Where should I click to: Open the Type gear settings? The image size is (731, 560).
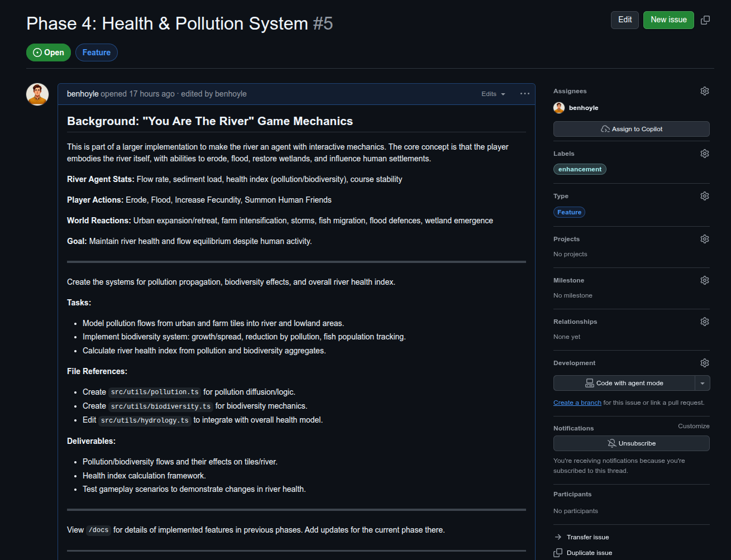click(x=704, y=196)
